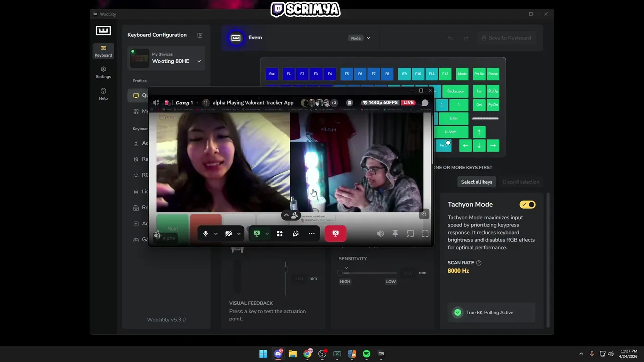This screenshot has width=644, height=362.
Task: Open clock showing 11:27 PM
Action: 629,354
